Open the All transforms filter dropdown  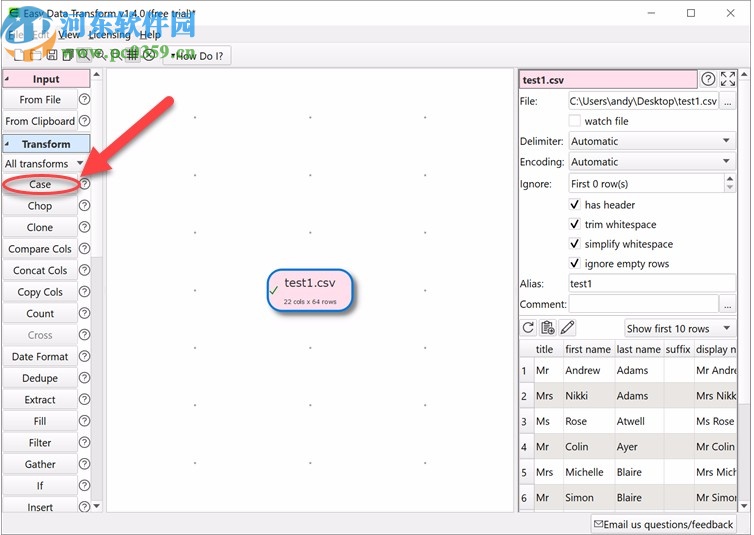point(44,163)
